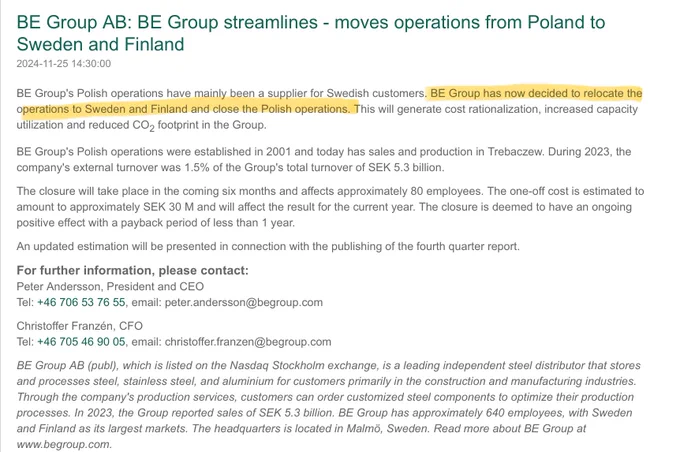Click the text 'production in Trebaczew'
The width and height of the screenshot is (680, 452).
481,152
